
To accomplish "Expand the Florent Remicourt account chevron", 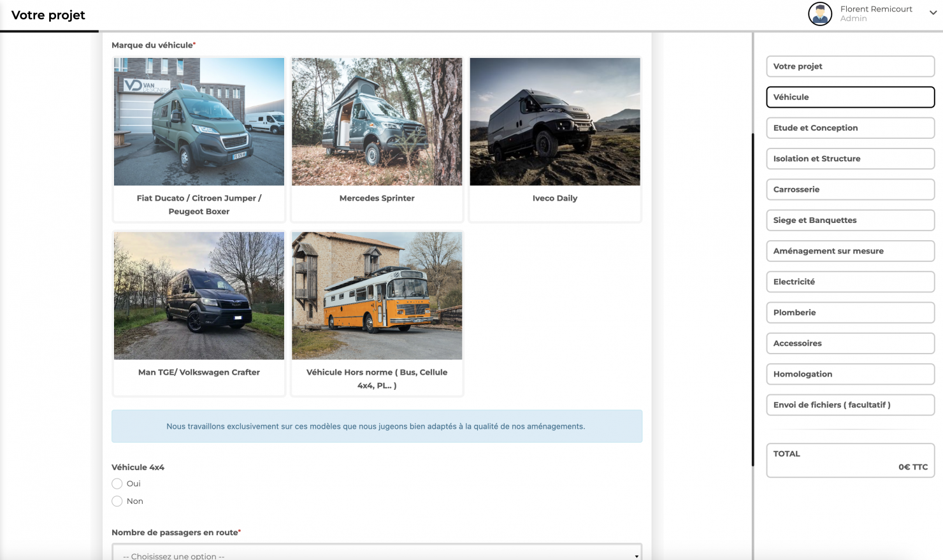I will click(x=933, y=13).
